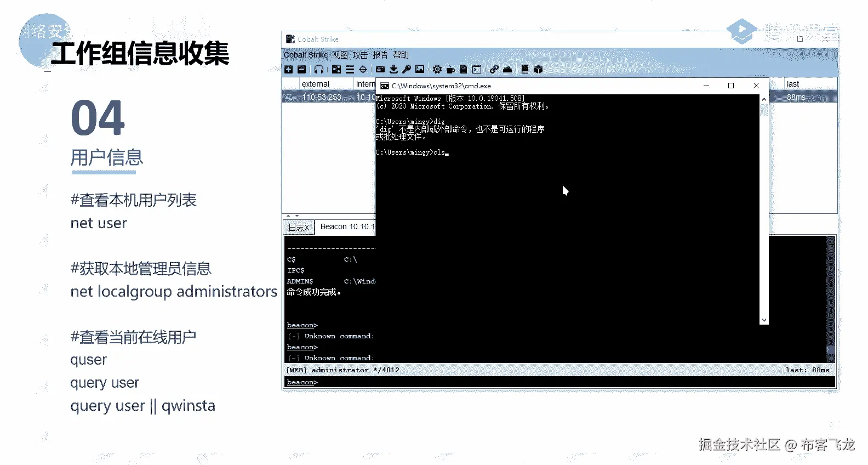
Task: Open the 视图 menu
Action: tap(340, 55)
